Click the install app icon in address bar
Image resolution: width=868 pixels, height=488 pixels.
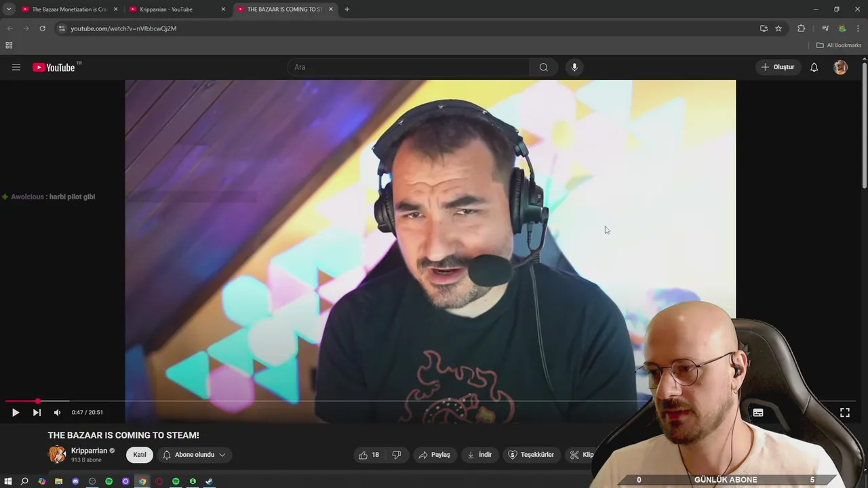click(x=764, y=28)
